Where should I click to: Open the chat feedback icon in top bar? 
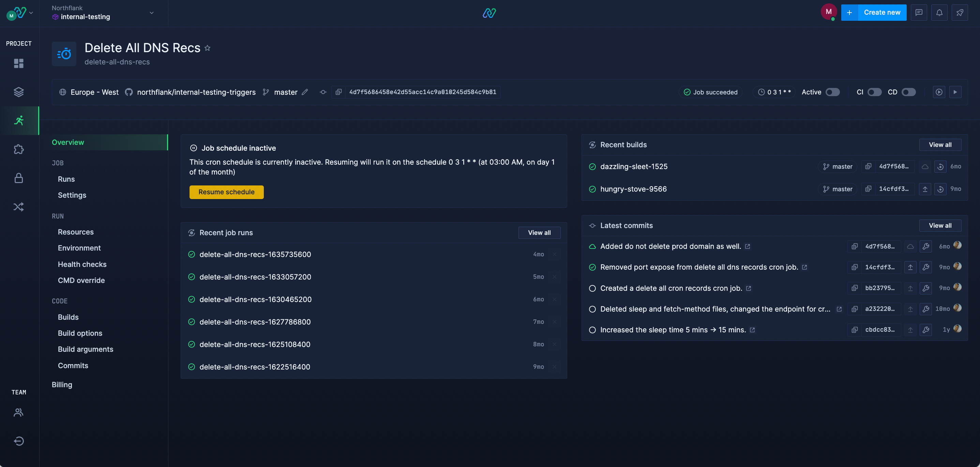click(919, 13)
